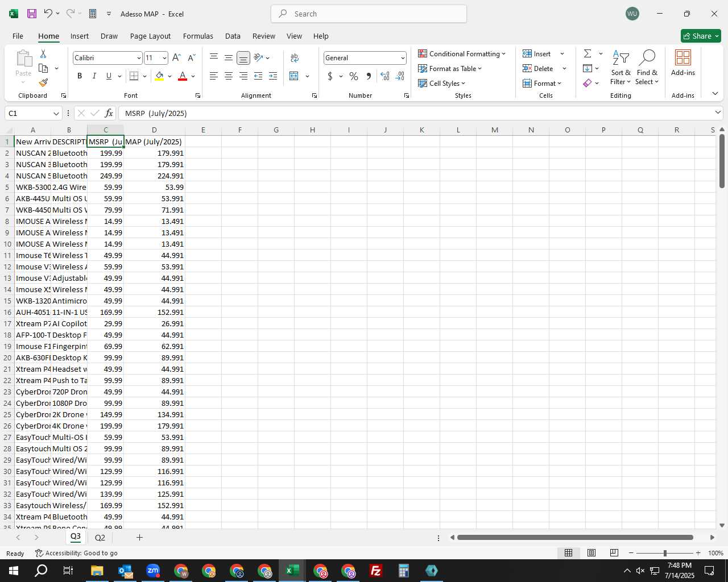Open the Insert cells button
This screenshot has height=582, width=728.
537,53
